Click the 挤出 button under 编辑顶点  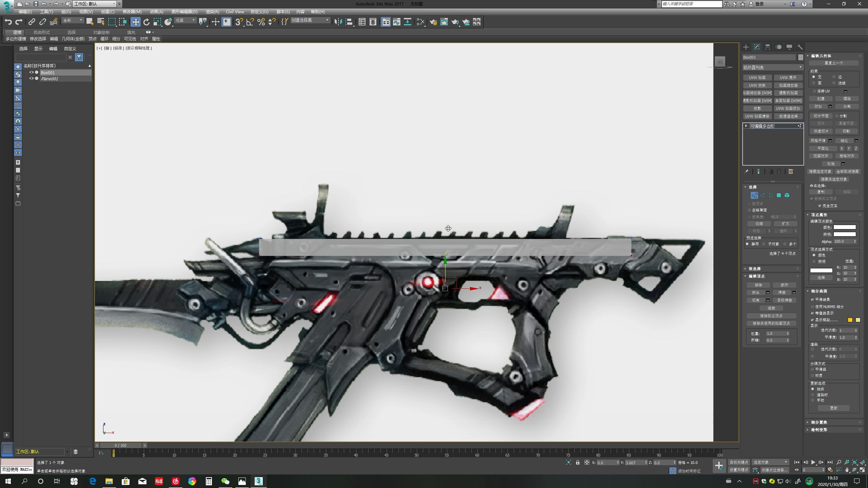(x=756, y=292)
